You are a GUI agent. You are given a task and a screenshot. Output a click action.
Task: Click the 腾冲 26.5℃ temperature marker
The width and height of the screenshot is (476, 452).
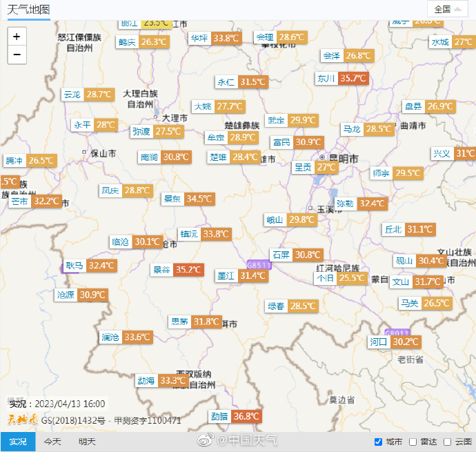29,160
